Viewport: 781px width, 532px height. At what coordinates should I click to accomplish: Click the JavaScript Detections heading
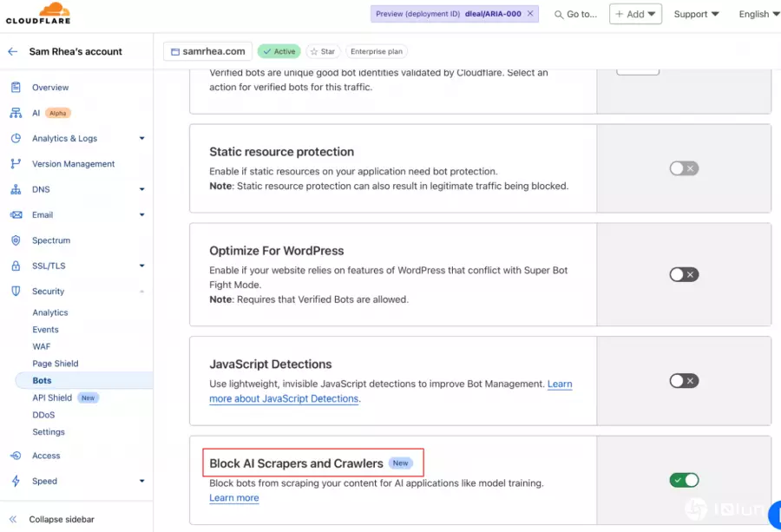pos(271,365)
